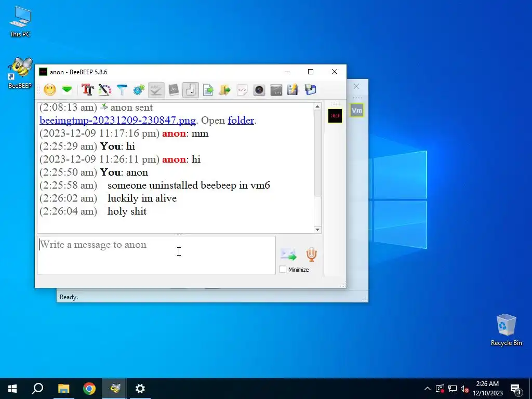Open taskbar search magnifier
The height and width of the screenshot is (399, 532).
click(37, 389)
